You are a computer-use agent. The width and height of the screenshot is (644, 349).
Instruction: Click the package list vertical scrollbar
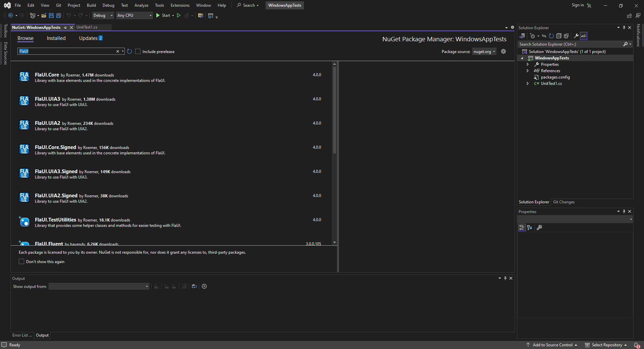point(334,110)
